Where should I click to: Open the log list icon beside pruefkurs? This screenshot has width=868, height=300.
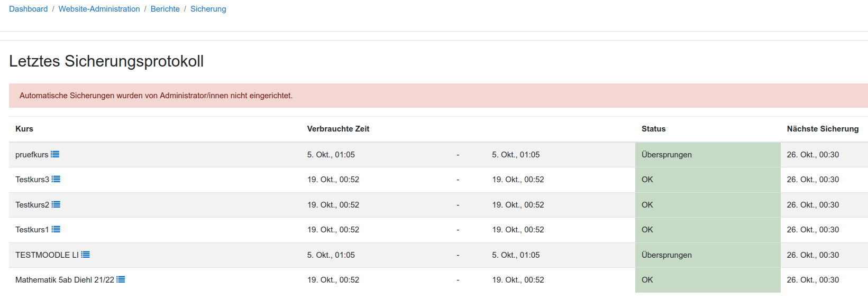point(55,154)
